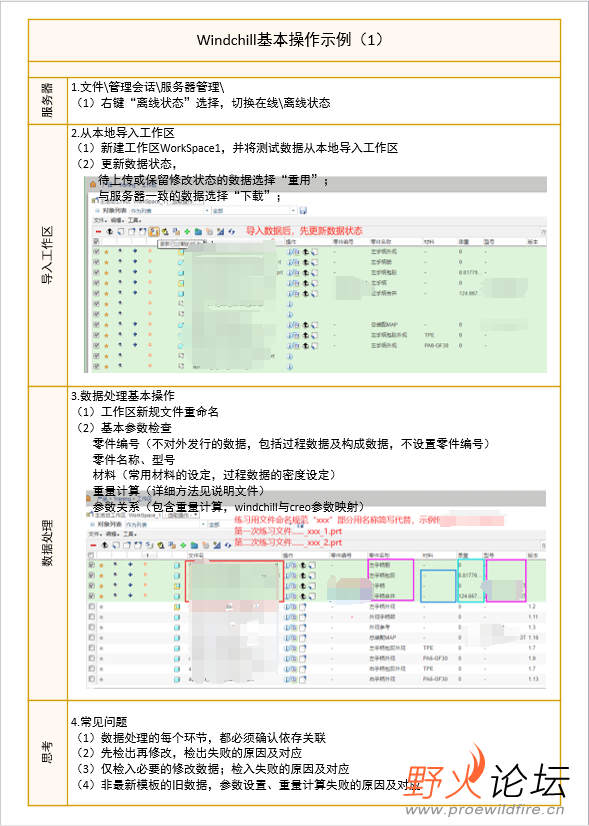Open info icon in 左手柄合并 row, import-workspace screenshot
This screenshot has width=589, height=826.
(x=289, y=293)
